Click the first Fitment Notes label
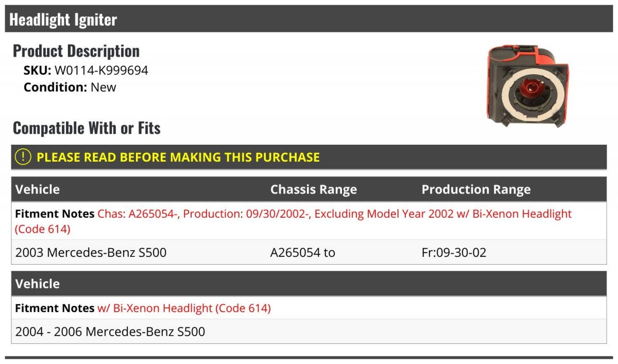The width and height of the screenshot is (618, 364). click(55, 214)
